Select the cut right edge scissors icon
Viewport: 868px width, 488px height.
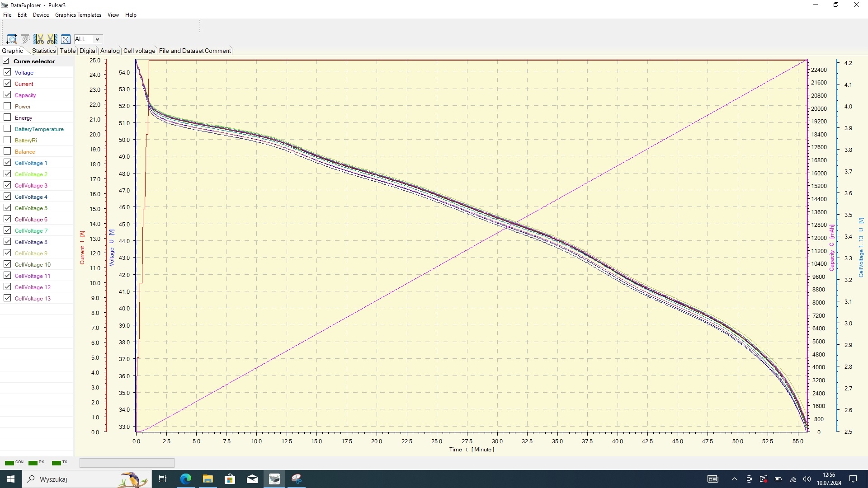52,39
